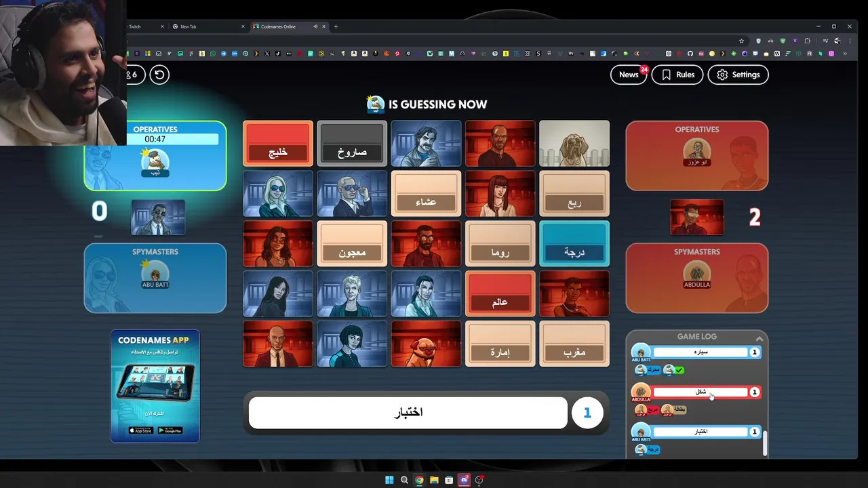Image resolution: width=868 pixels, height=488 pixels.
Task: Click the revealed red card عالم
Action: (500, 293)
